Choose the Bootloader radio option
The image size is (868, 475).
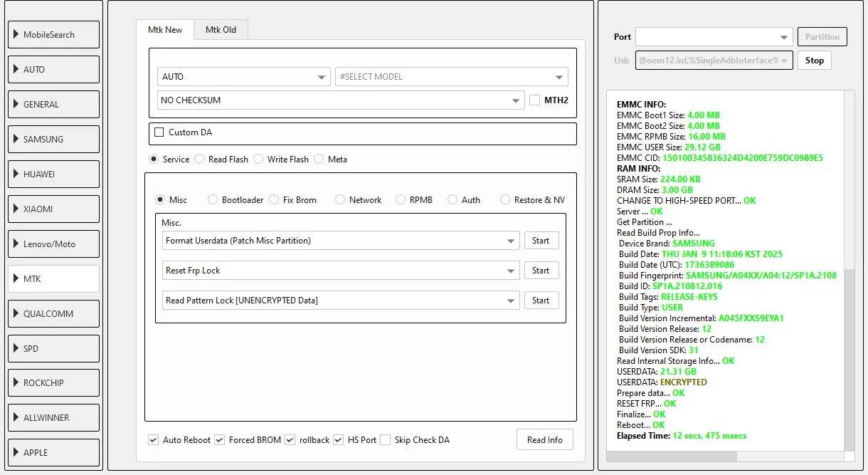click(213, 200)
